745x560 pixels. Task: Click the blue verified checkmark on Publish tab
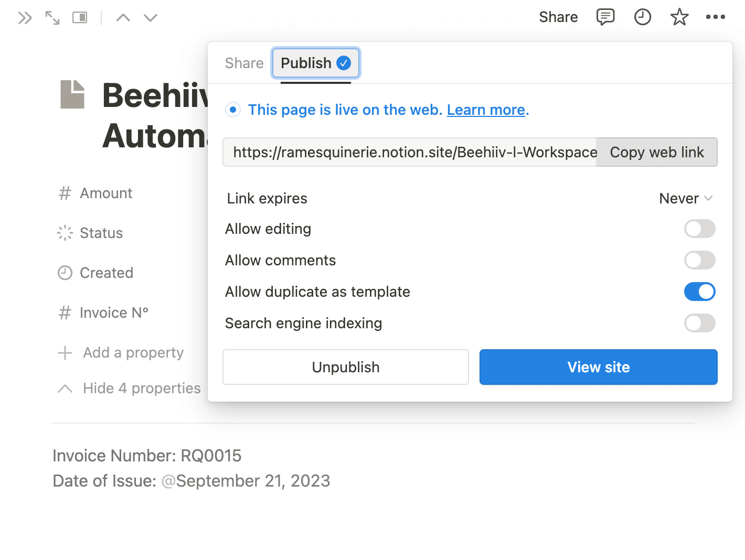click(x=344, y=63)
